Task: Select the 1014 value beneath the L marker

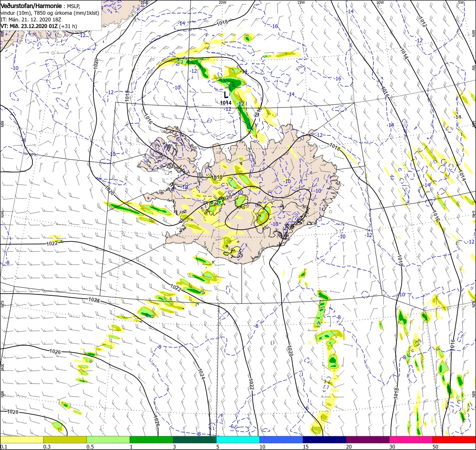Action: tap(226, 103)
